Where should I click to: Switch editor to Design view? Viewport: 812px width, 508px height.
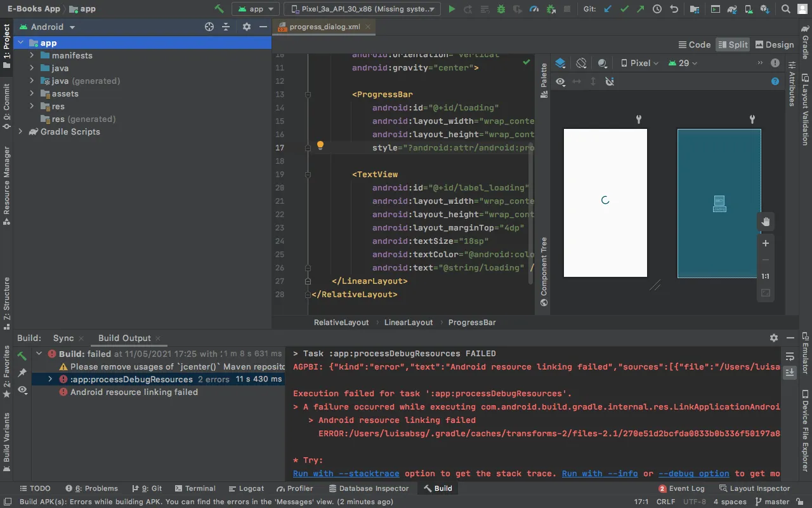pyautogui.click(x=774, y=44)
